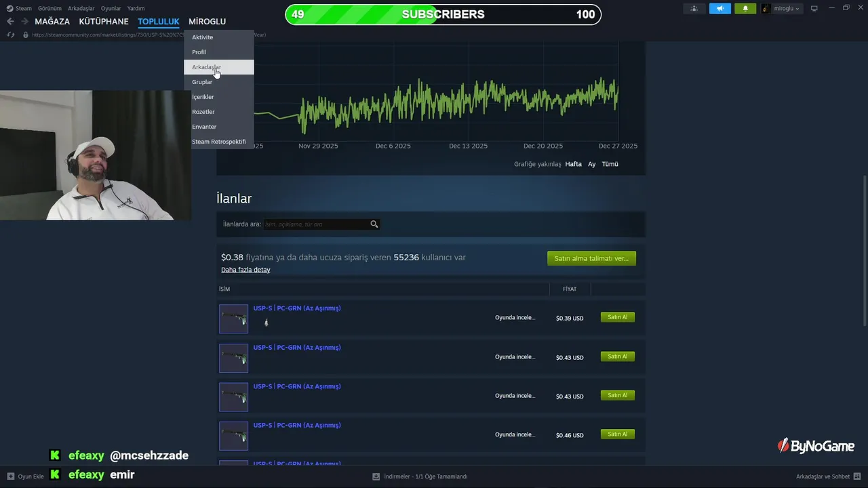Image resolution: width=868 pixels, height=488 pixels.
Task: Switch to the KÜTÜPHANE tab
Action: [104, 22]
